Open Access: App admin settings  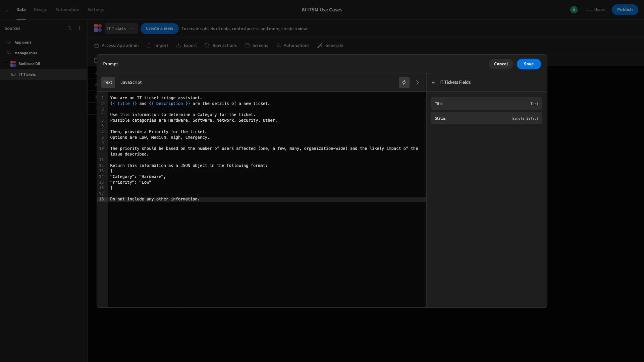tap(116, 46)
